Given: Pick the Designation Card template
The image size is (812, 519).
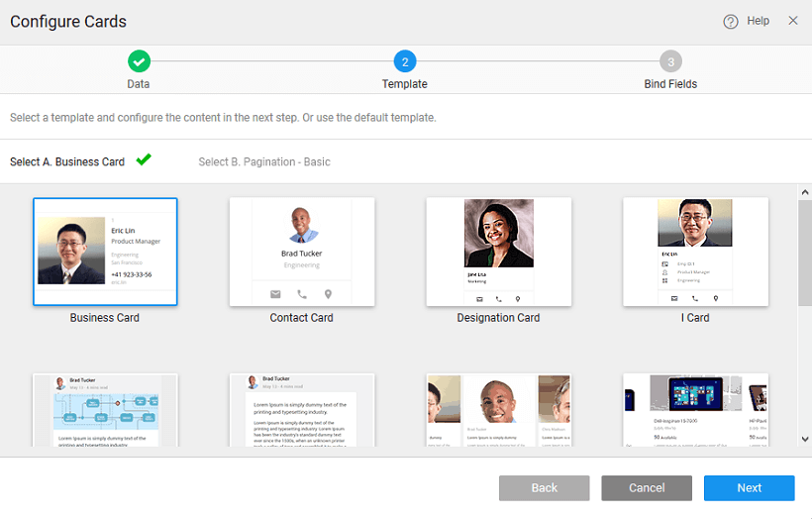Looking at the screenshot, I should pos(499,252).
